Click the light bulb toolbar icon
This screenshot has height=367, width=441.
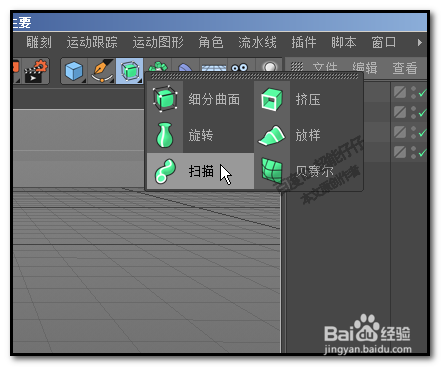(270, 67)
